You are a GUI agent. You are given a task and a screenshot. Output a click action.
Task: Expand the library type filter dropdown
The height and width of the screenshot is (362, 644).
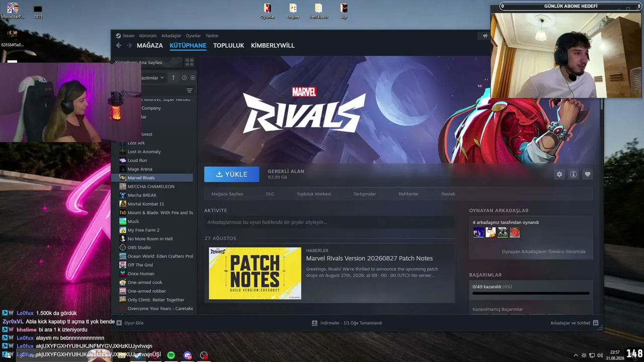tap(152, 77)
